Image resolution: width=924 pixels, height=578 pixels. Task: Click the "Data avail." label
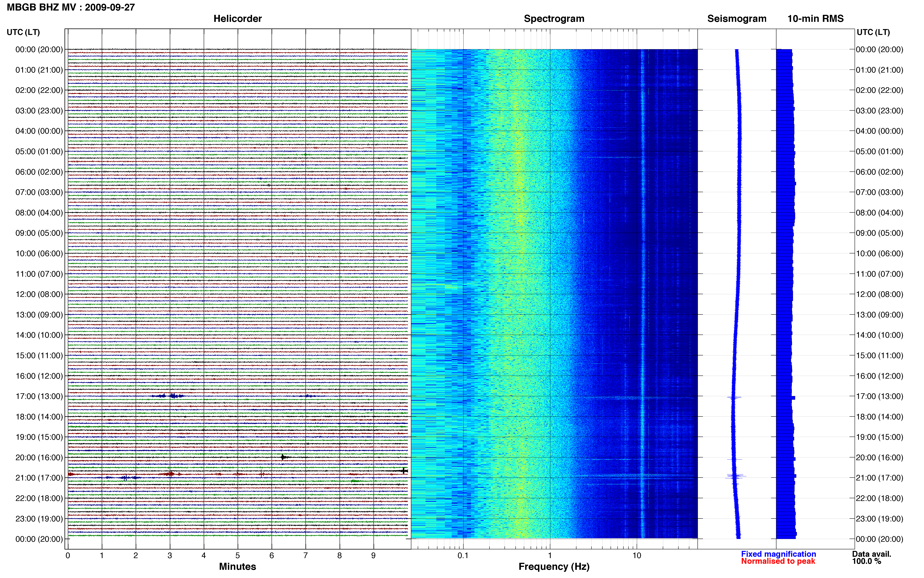coord(872,554)
